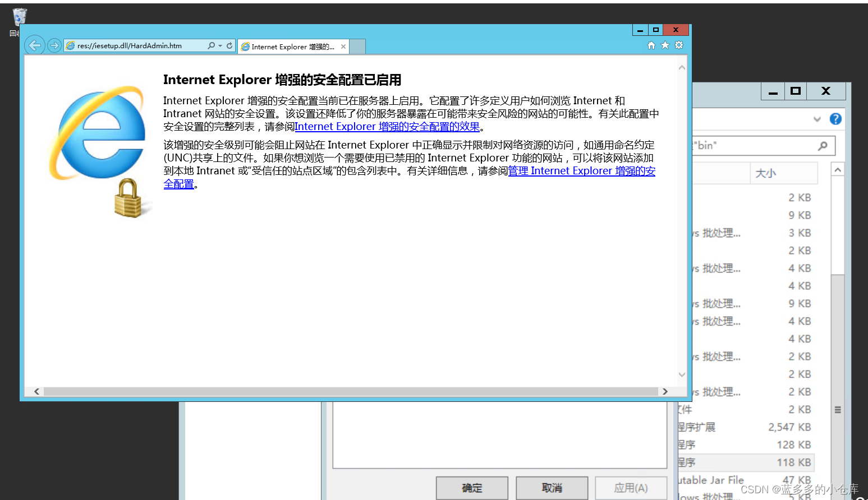
Task: Click the file explorer search magnifier icon
Action: coord(823,146)
